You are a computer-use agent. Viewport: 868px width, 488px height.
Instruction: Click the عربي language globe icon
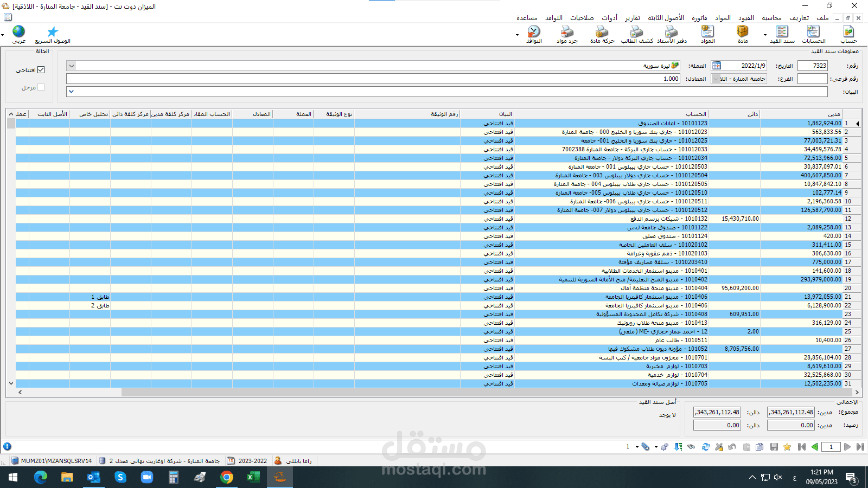click(19, 34)
